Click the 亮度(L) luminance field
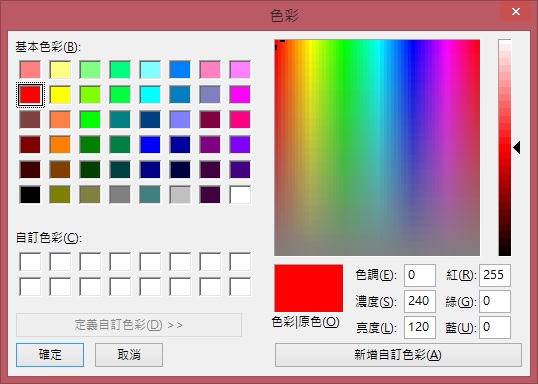The image size is (538, 384). click(420, 327)
